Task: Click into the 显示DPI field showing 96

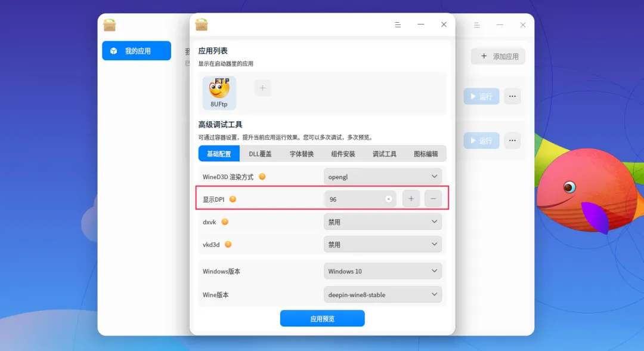Action: [x=360, y=199]
